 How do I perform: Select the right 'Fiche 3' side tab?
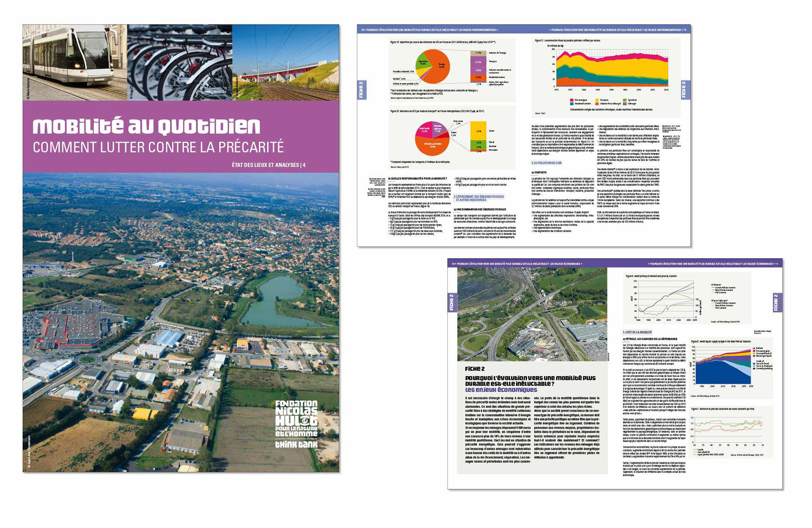(685, 90)
